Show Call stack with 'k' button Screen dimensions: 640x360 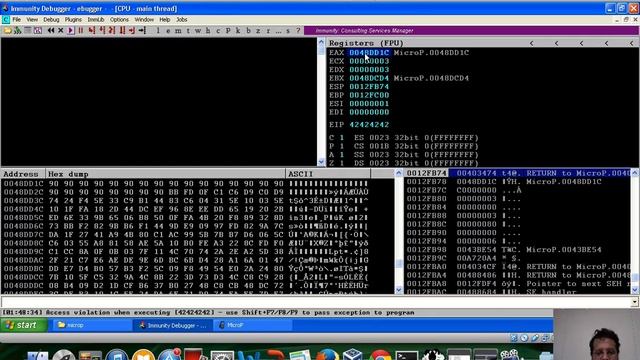(x=238, y=31)
